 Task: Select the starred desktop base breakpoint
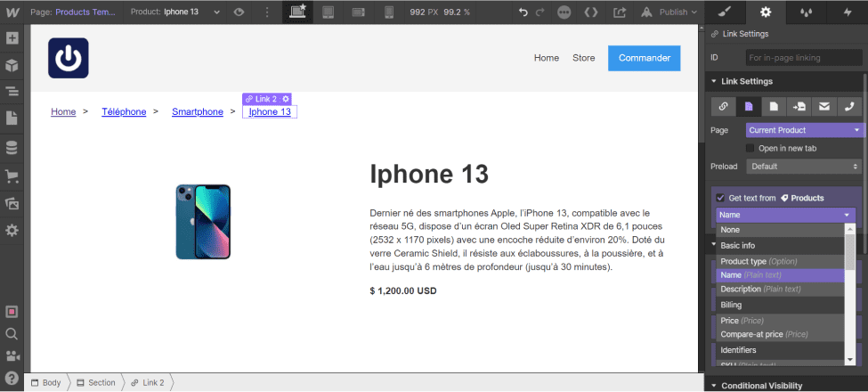pos(298,12)
